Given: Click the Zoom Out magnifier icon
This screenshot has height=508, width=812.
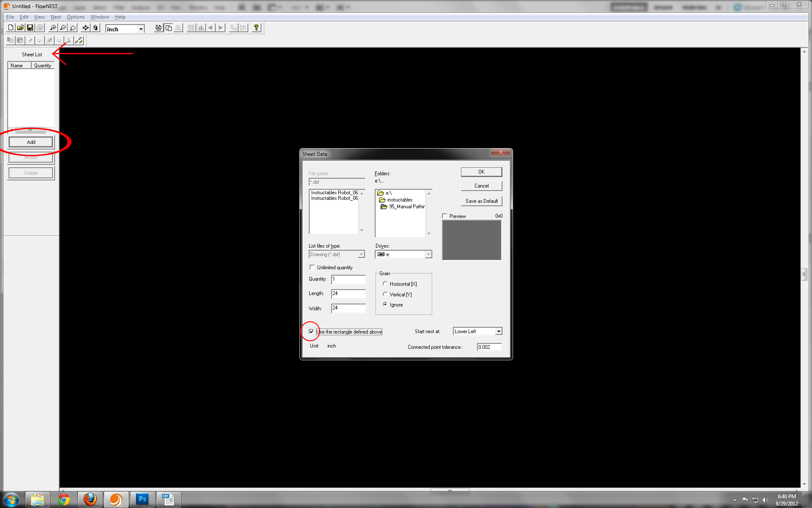Looking at the screenshot, I should [63, 28].
